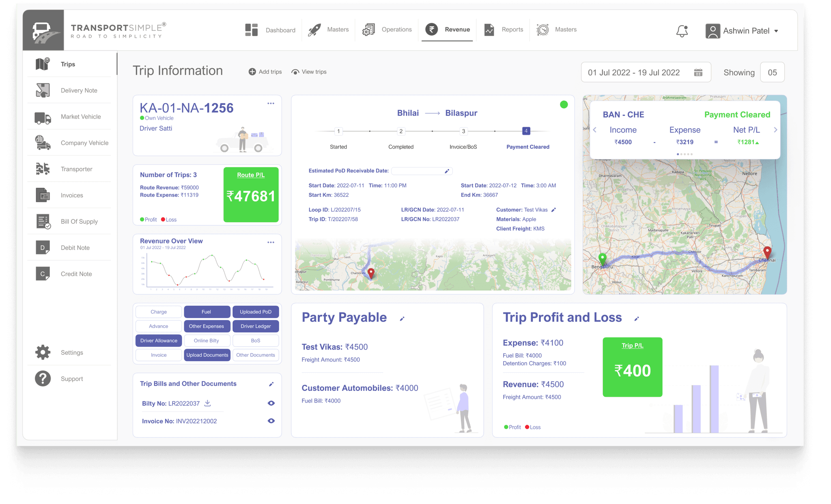This screenshot has height=504, width=831.
Task: Expand the Revenue Overview more options menu
Action: tap(271, 241)
